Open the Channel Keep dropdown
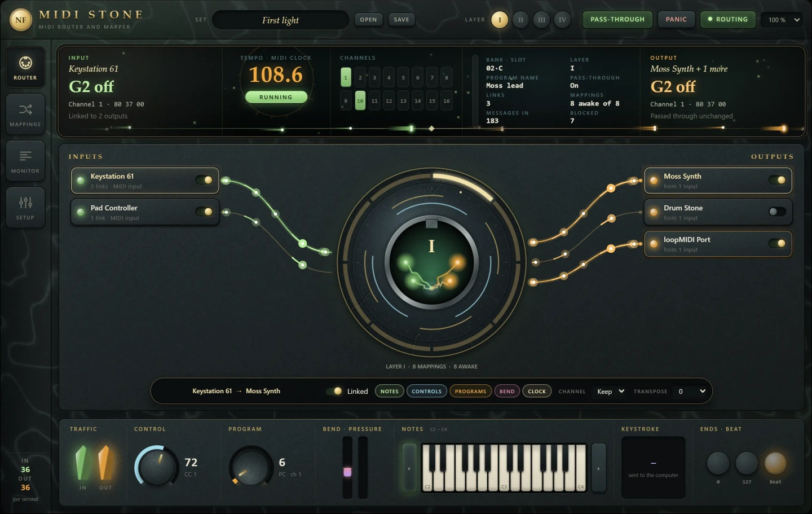Image resolution: width=812 pixels, height=514 pixels. click(x=609, y=391)
